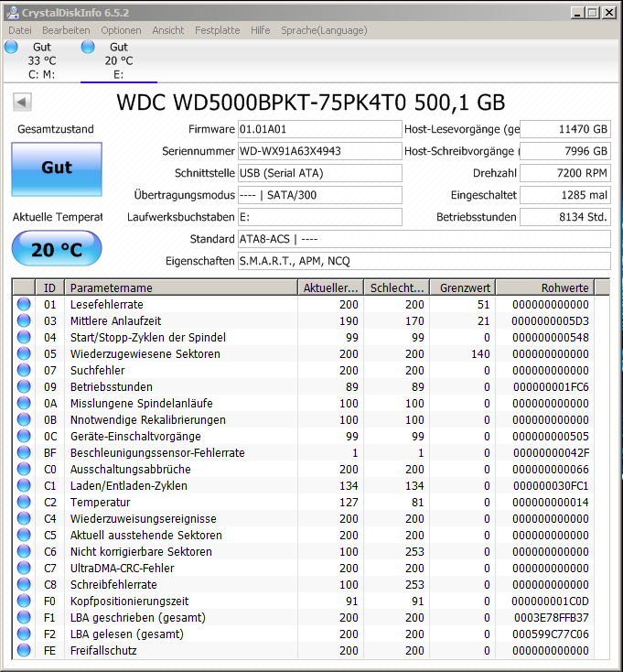Open the Festplatte menu
This screenshot has width=623, height=672.
click(217, 30)
